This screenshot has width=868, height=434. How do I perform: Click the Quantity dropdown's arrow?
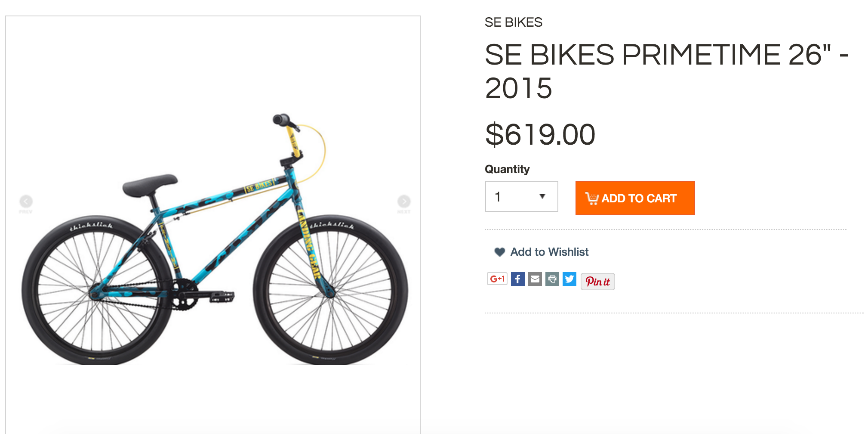[x=542, y=196]
